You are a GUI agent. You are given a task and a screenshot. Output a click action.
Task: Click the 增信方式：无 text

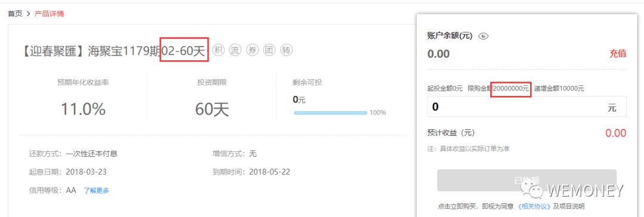(234, 154)
